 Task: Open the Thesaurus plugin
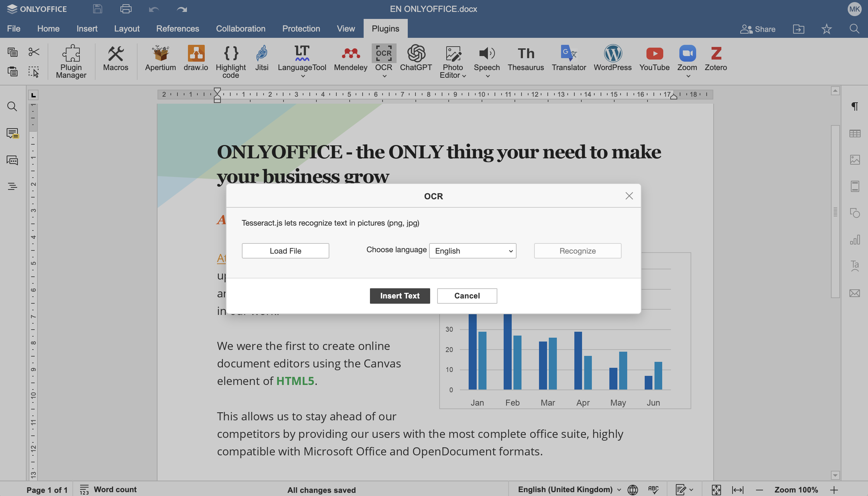[526, 59]
